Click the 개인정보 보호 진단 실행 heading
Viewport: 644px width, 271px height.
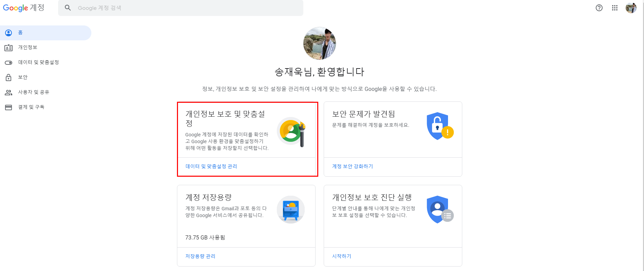coord(372,197)
